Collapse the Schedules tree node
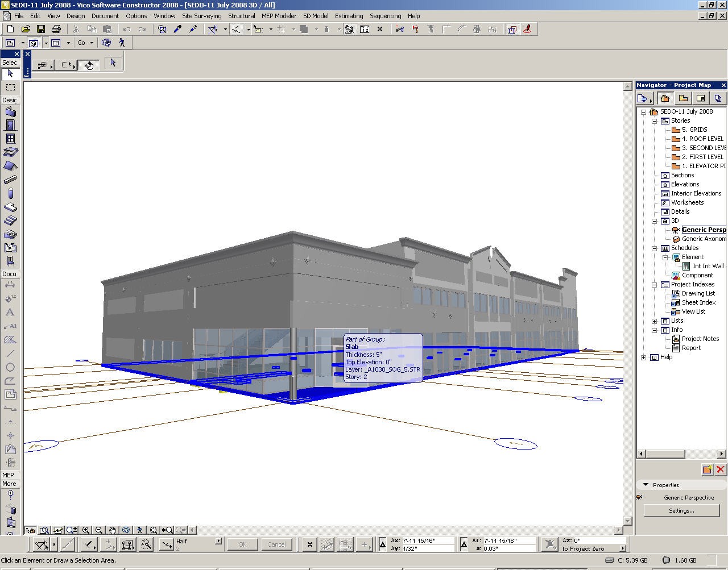Image resolution: width=728 pixels, height=570 pixels. [x=654, y=248]
